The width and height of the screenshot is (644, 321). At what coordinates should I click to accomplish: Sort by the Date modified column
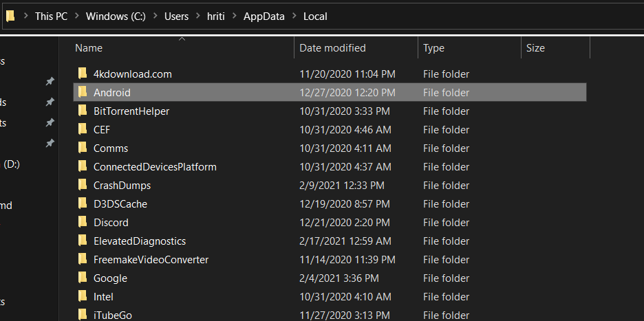(x=332, y=48)
